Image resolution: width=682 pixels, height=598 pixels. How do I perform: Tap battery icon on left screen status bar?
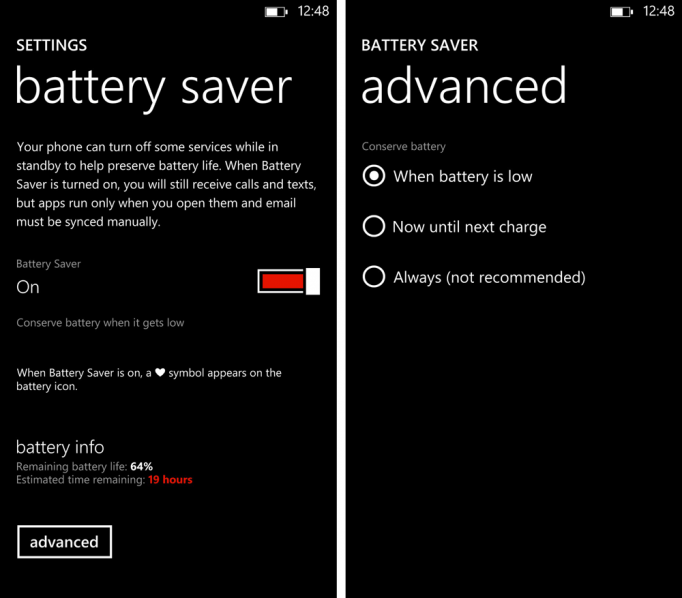click(276, 11)
